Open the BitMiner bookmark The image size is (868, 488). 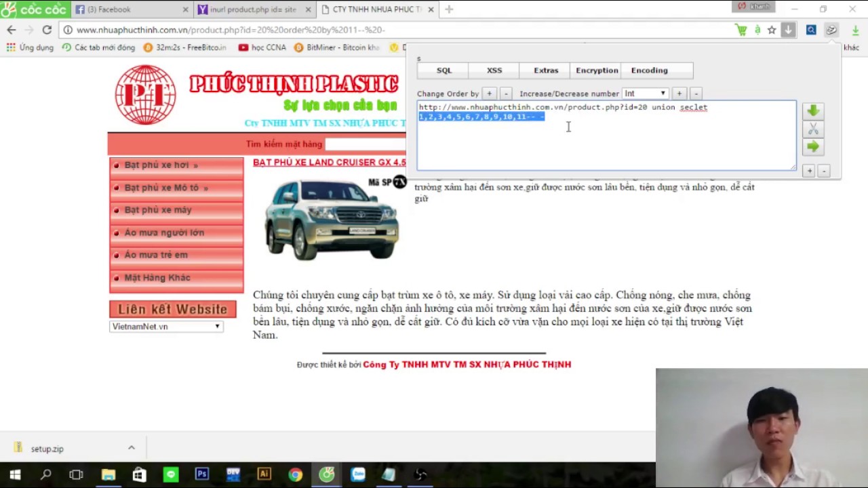(336, 47)
